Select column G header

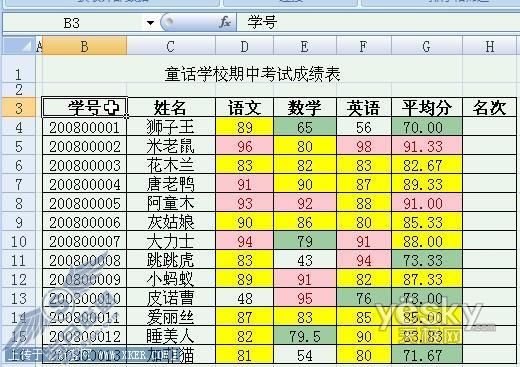coord(427,46)
